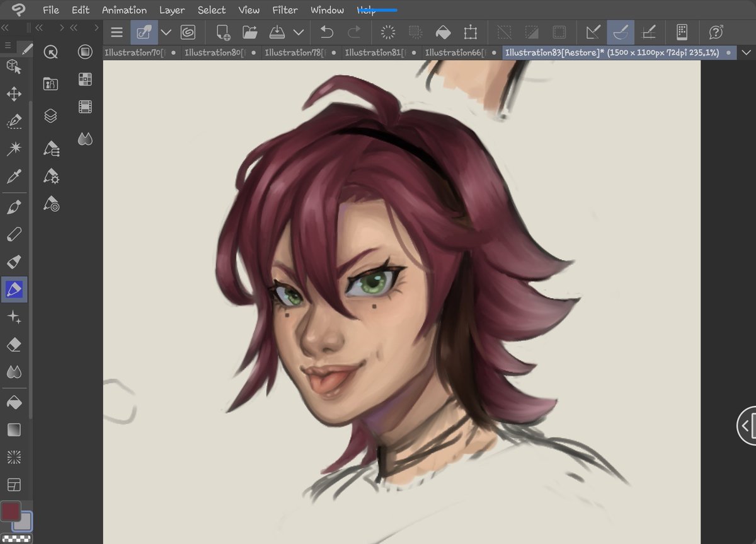Select the saturated line figure tool
756x544 pixels.
pyautogui.click(x=13, y=457)
